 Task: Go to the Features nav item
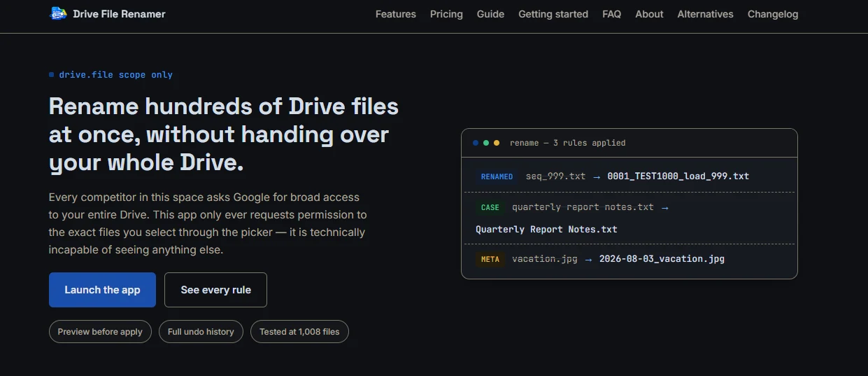click(x=396, y=14)
